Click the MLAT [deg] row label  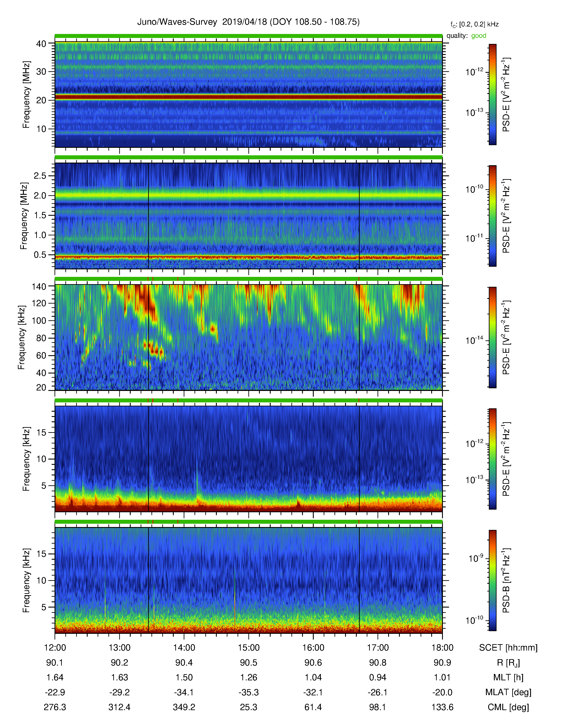(508, 692)
